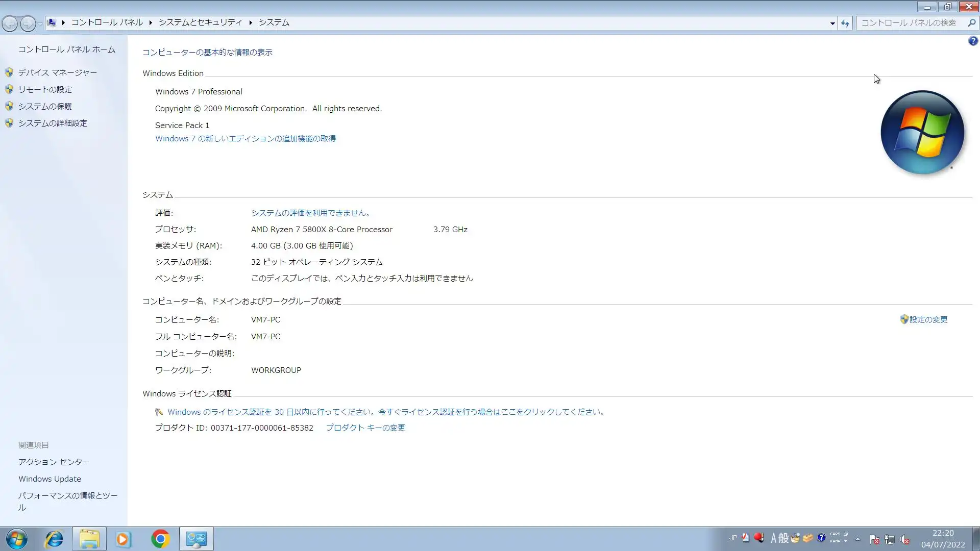Go to システムとセキュリティ breadcrumb
This screenshot has height=551, width=980.
point(200,23)
